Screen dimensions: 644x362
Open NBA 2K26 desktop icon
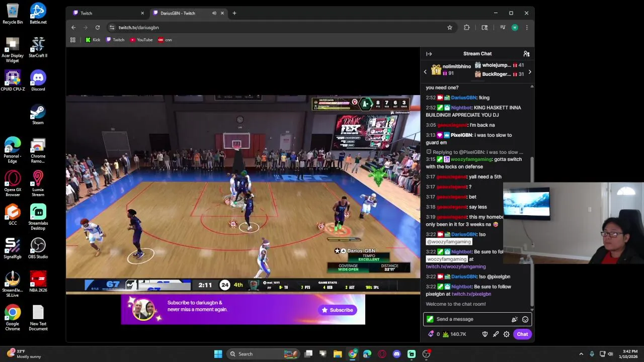pos(38,283)
